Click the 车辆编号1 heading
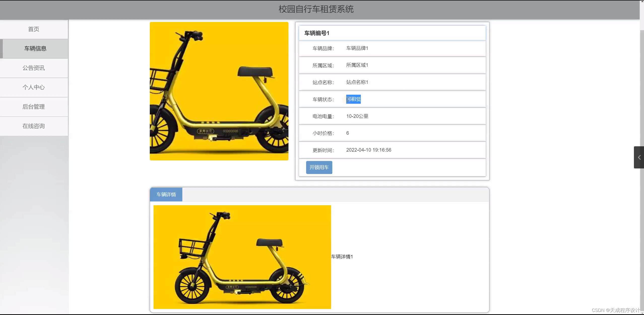 pyautogui.click(x=317, y=33)
